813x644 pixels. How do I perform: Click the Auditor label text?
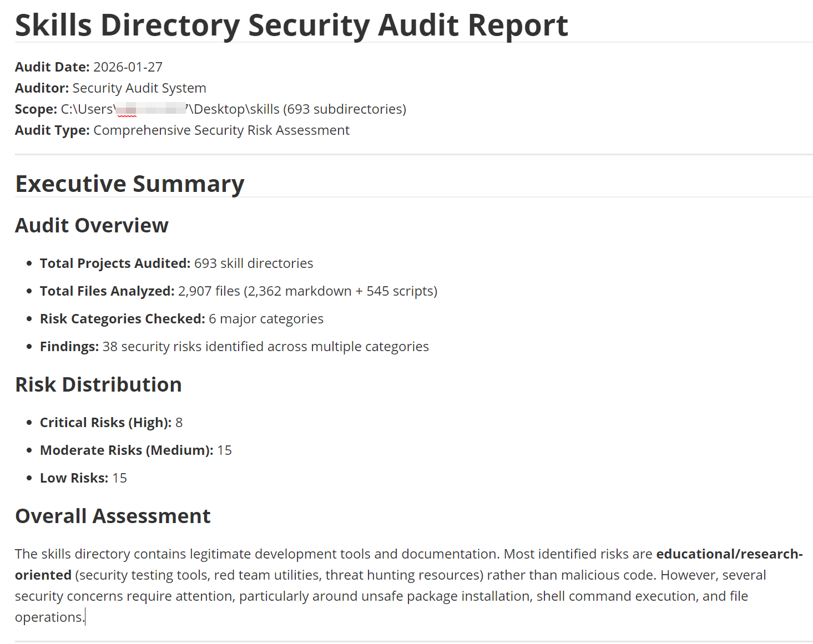pyautogui.click(x=42, y=88)
